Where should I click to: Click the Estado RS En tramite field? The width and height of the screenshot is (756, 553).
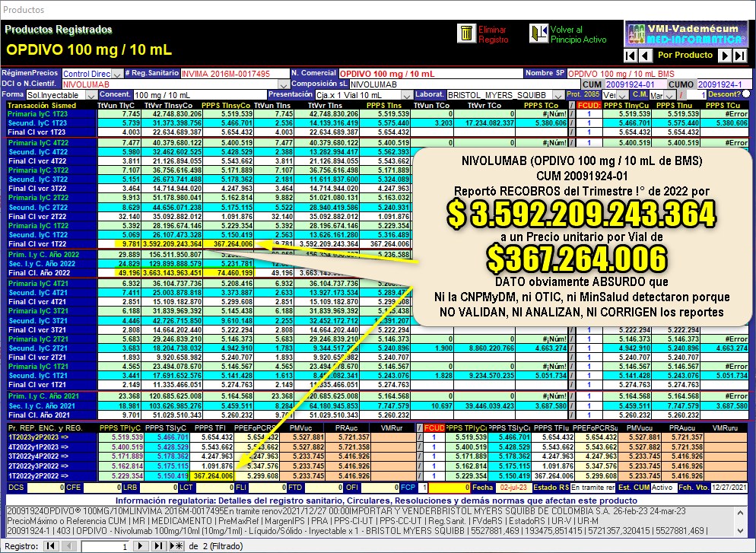coord(592,488)
